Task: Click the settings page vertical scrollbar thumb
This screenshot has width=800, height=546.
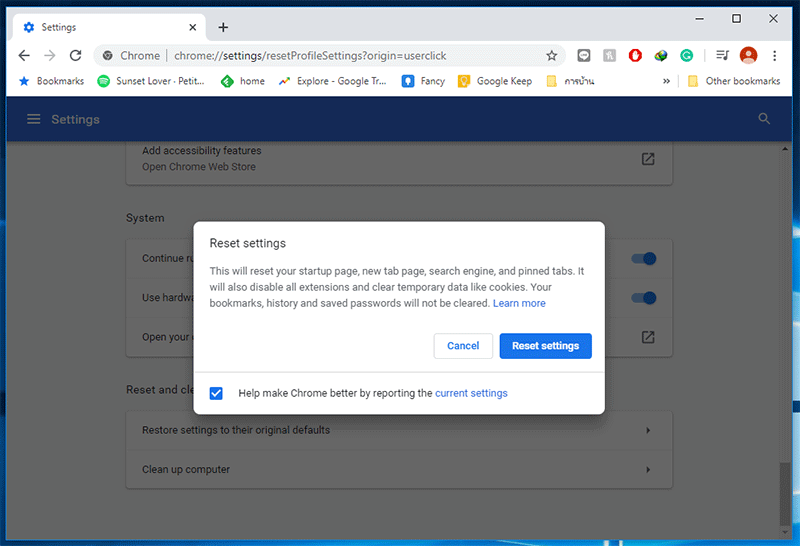Action: (784, 493)
